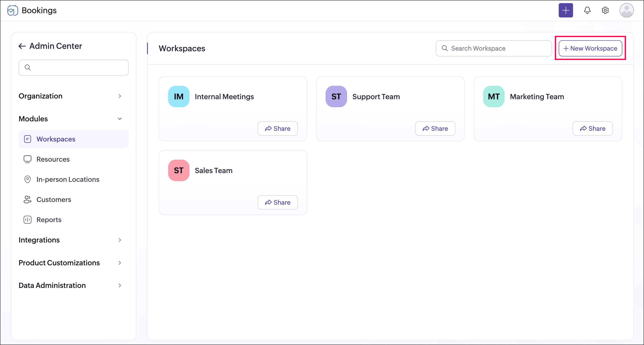Click the New Workspace button

coord(590,48)
